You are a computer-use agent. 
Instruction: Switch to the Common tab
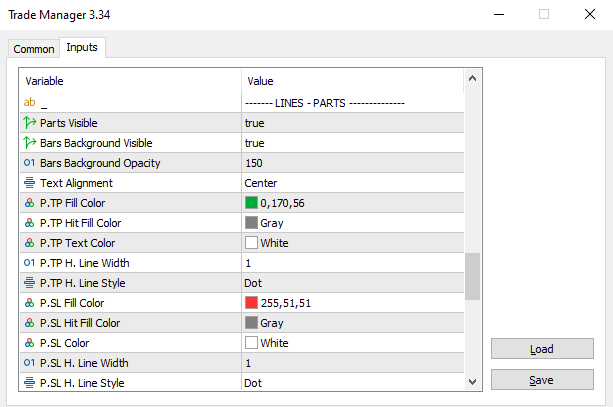[x=34, y=49]
